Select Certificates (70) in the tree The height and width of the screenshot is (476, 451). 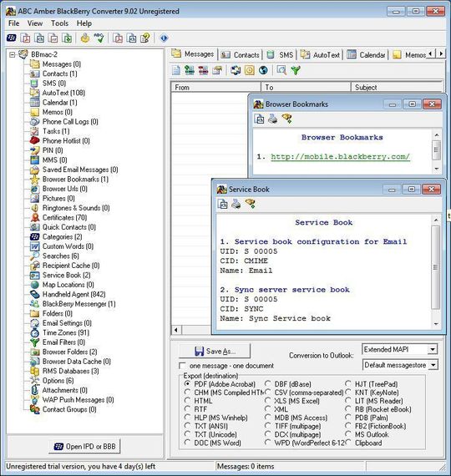tap(64, 217)
